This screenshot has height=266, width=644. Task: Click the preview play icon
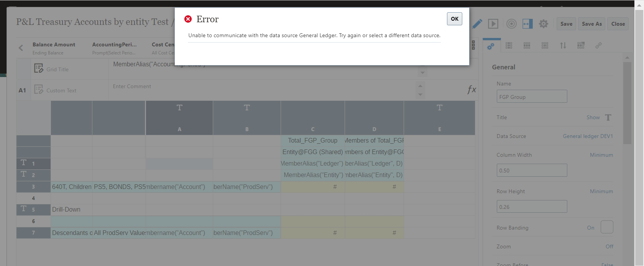tap(493, 24)
